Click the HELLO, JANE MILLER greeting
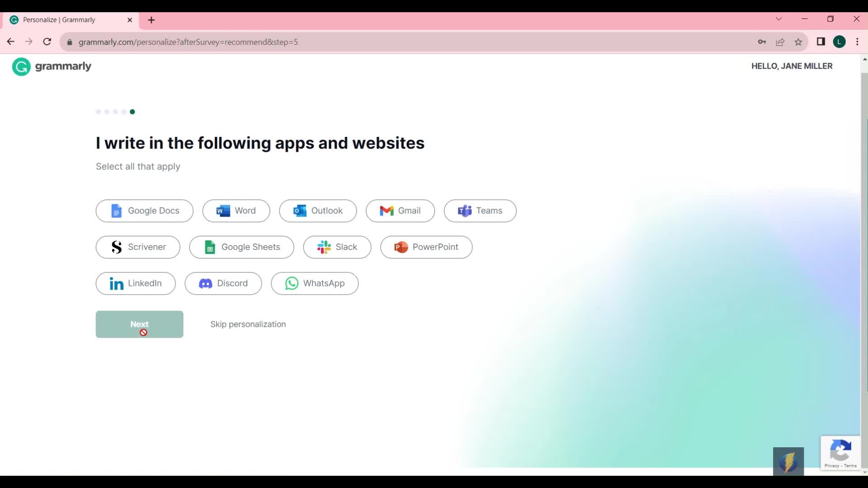The image size is (868, 488). [x=792, y=66]
